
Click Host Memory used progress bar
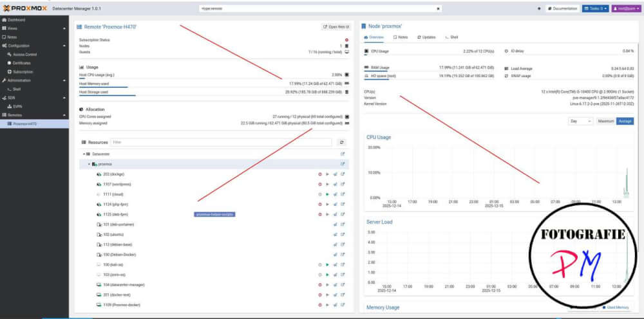click(213, 87)
